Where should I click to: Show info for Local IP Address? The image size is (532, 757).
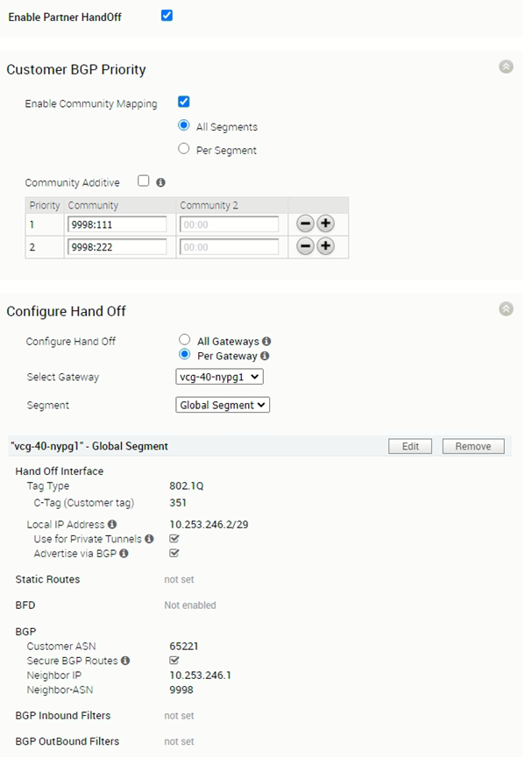(112, 524)
